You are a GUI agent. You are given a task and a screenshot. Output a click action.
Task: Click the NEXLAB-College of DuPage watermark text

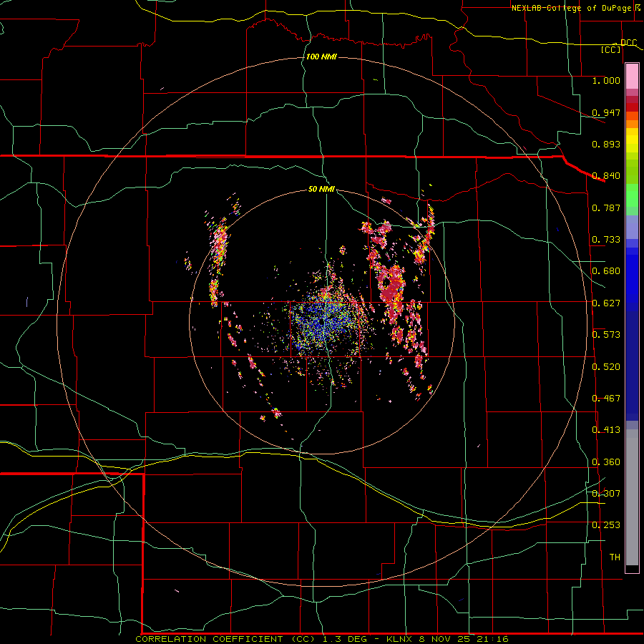571,8
